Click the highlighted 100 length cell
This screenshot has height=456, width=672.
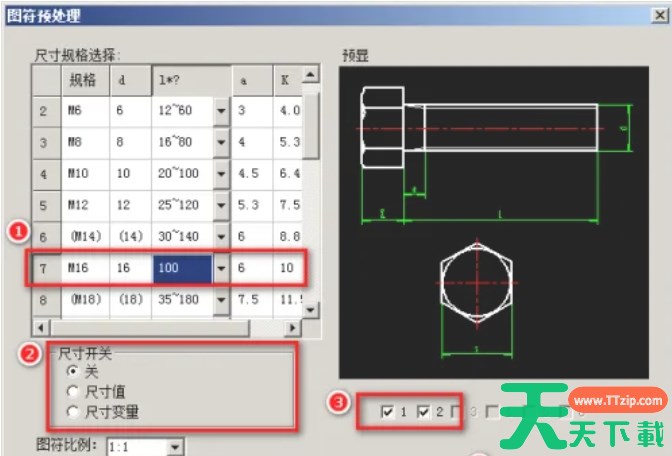(182, 269)
